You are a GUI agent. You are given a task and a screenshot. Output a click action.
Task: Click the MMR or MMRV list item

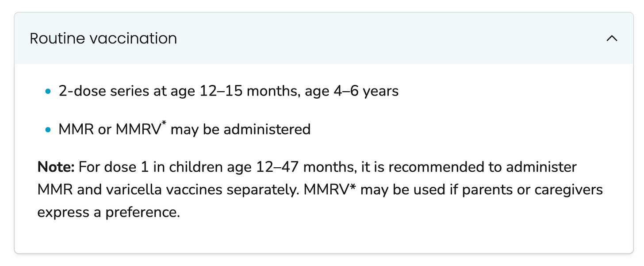click(184, 129)
